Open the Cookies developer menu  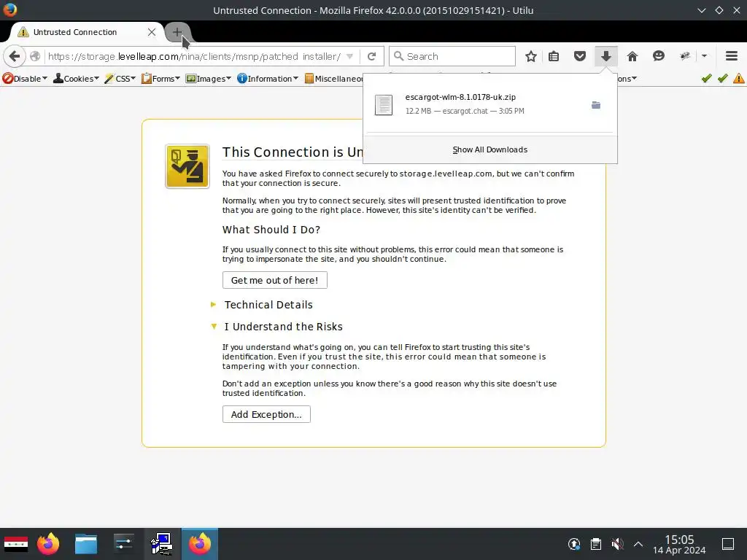click(x=76, y=79)
